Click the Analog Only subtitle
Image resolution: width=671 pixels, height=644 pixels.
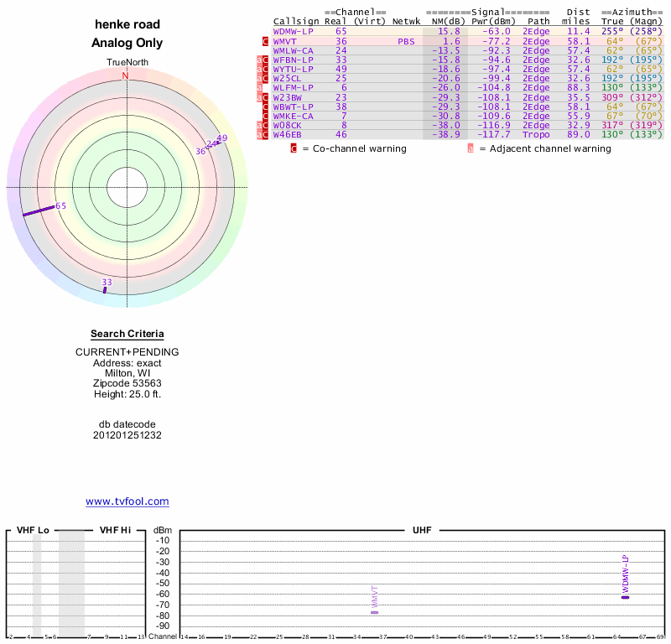[127, 43]
